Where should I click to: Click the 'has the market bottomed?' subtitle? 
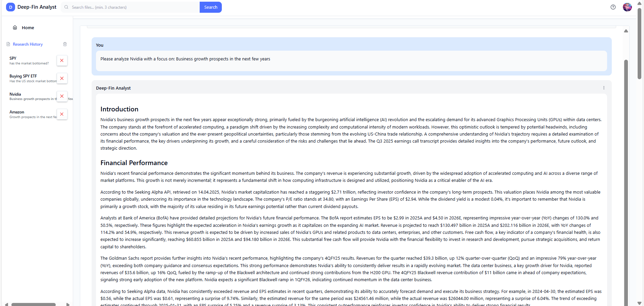coord(29,63)
